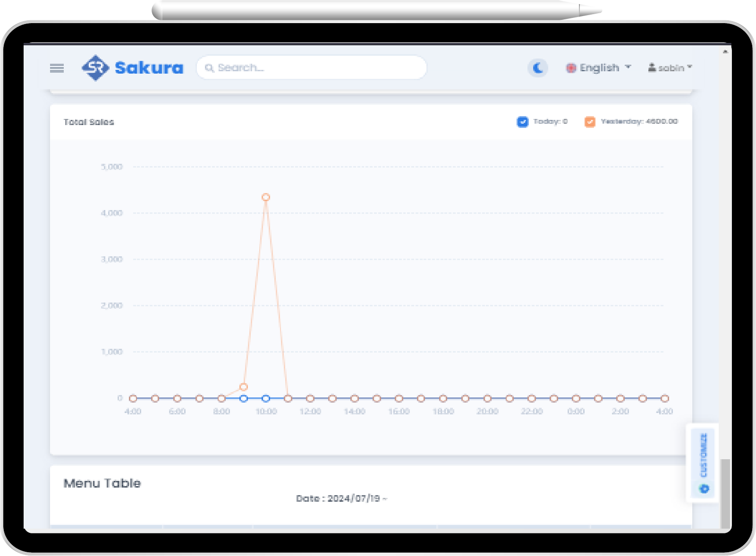Click the scrollbar up arrow
This screenshot has width=756, height=556.
point(725,51)
